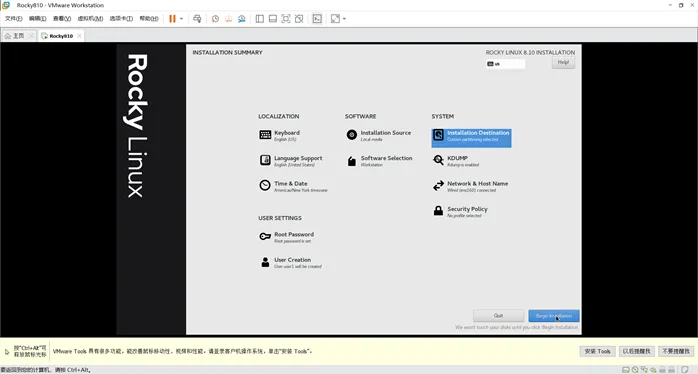
Task: Click revert to snapshot icon
Action: tap(228, 19)
